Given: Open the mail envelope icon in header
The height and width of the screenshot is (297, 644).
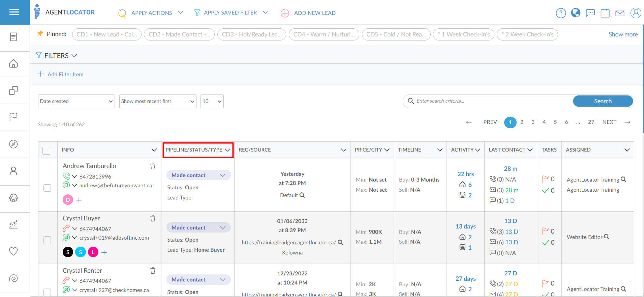Looking at the screenshot, I should point(620,13).
